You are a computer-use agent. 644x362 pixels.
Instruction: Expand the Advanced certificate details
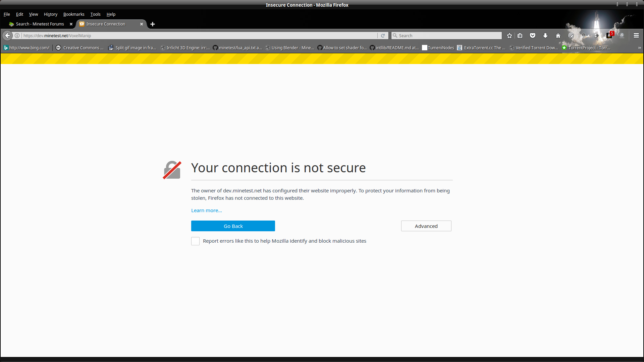click(426, 226)
